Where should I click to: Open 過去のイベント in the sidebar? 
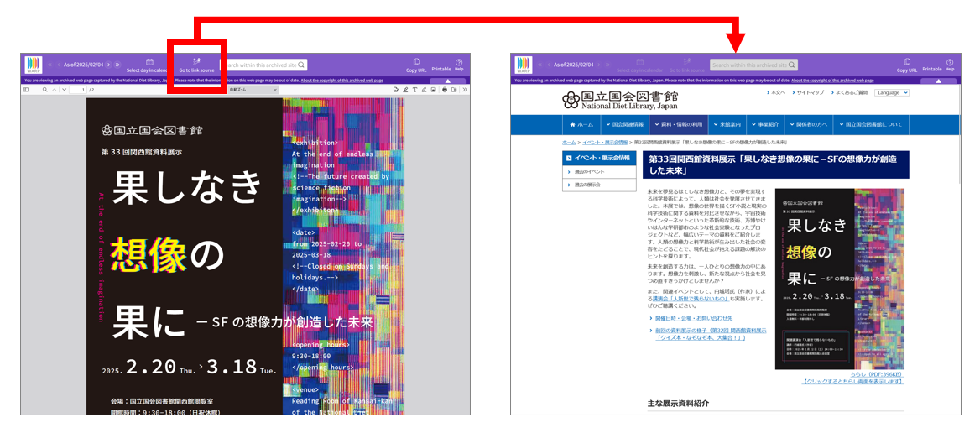click(599, 172)
